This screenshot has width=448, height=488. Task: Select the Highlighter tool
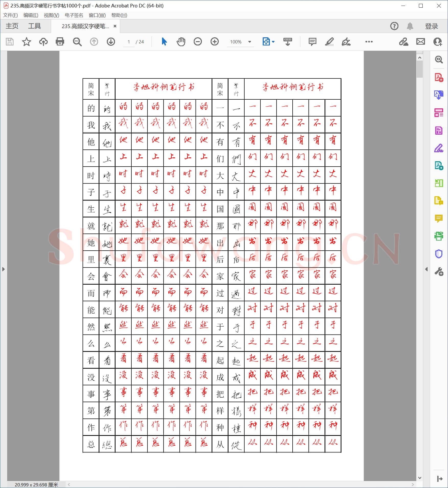[329, 42]
